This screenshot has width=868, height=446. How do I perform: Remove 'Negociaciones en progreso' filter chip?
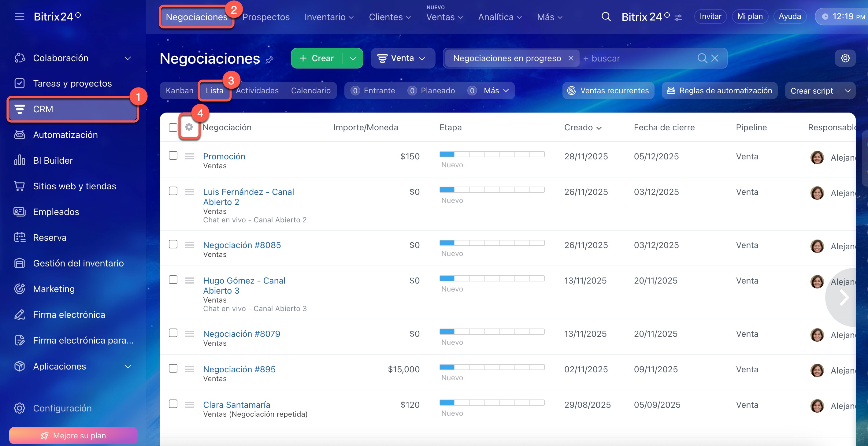[571, 58]
